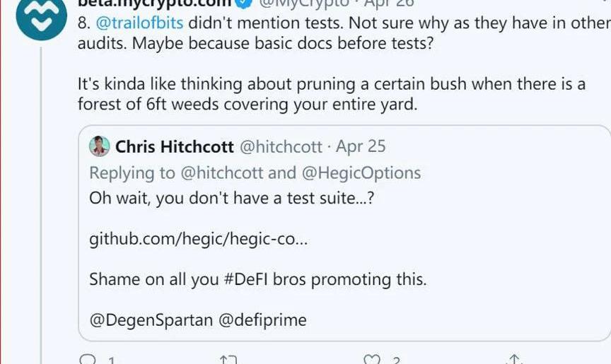Open the github.com/hegic/hegic-co... link
The width and height of the screenshot is (611, 364).
198,239
